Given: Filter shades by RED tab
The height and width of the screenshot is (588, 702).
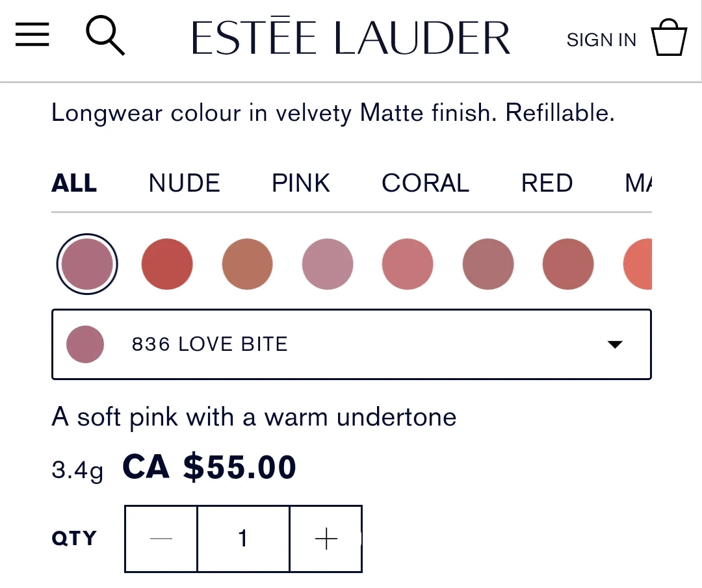Looking at the screenshot, I should click(547, 184).
